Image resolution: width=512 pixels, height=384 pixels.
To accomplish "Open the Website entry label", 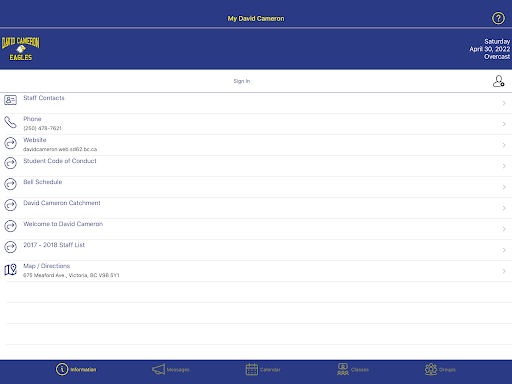I will 35,140.
